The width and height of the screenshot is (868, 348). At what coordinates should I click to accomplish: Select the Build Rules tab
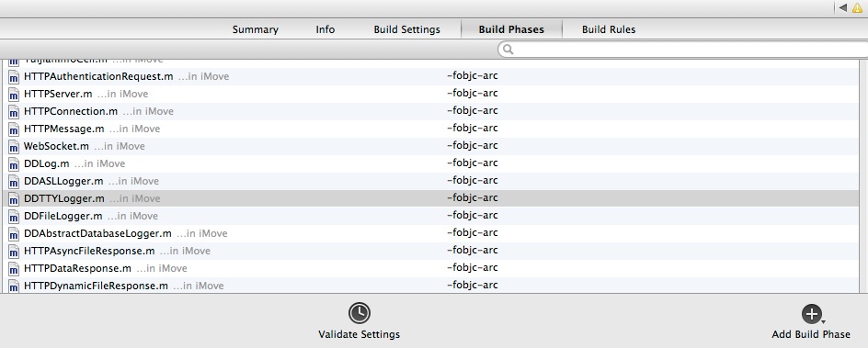pyautogui.click(x=609, y=29)
